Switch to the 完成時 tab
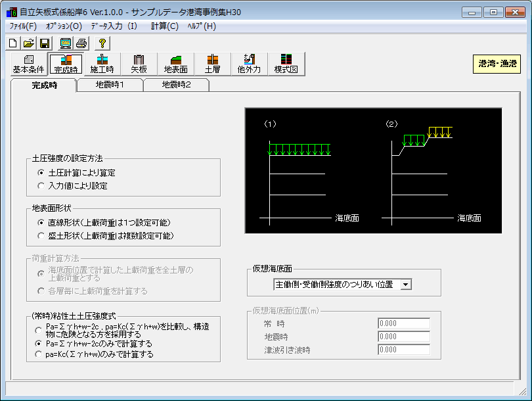The height and width of the screenshot is (401, 532). (44, 85)
